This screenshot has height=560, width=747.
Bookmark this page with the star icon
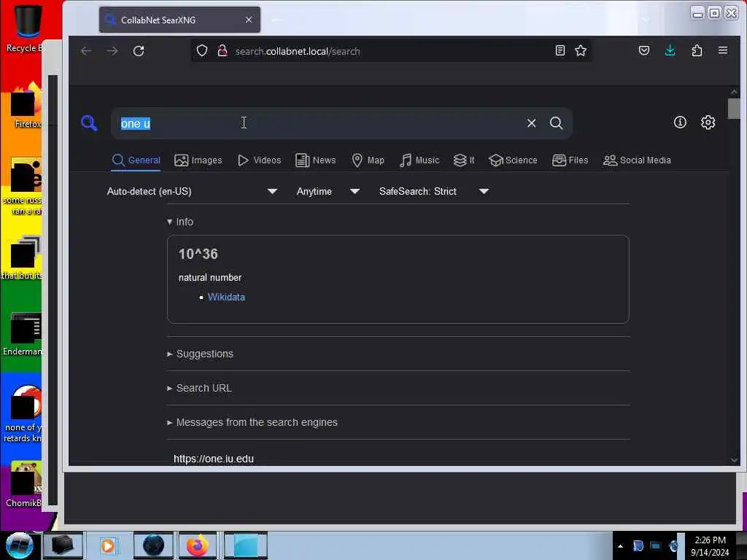coord(580,50)
